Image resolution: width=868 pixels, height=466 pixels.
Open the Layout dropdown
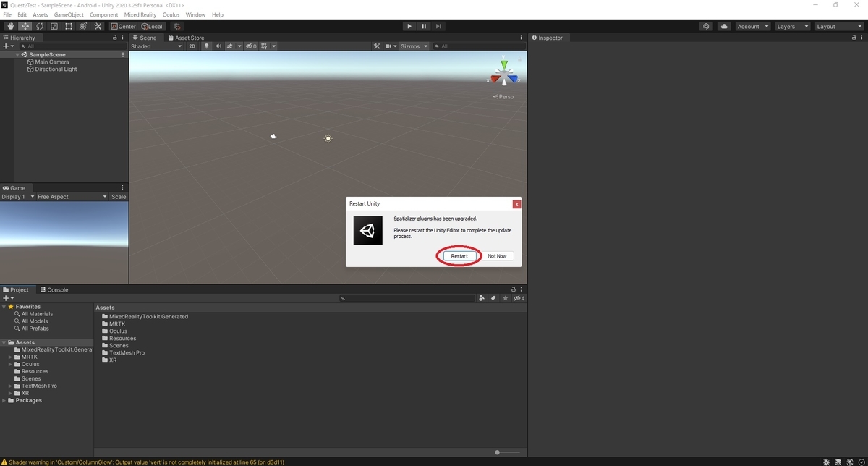click(838, 26)
